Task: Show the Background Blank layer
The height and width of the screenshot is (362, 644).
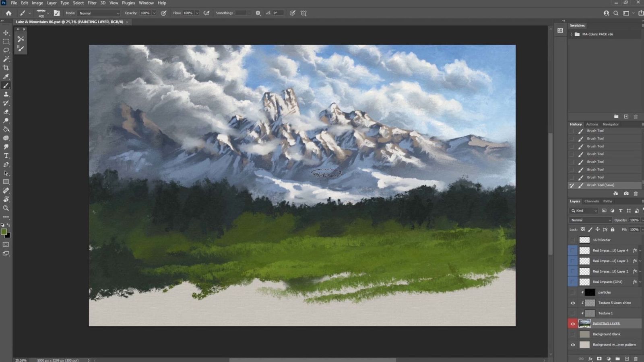Action: click(573, 334)
